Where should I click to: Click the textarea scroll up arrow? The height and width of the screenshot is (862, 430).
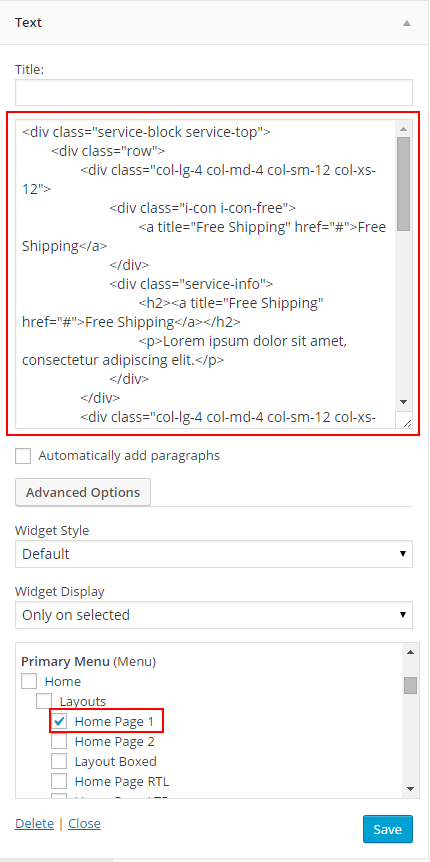(x=403, y=129)
